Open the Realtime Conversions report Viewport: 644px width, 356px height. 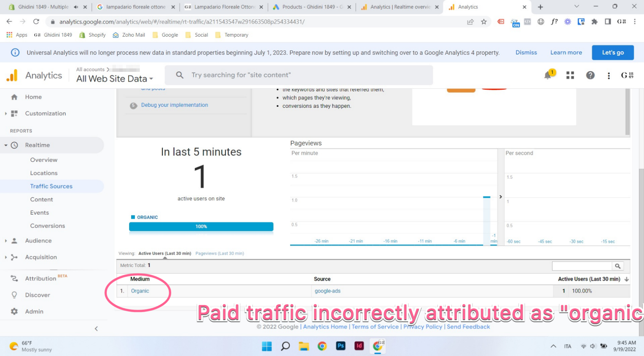47,226
